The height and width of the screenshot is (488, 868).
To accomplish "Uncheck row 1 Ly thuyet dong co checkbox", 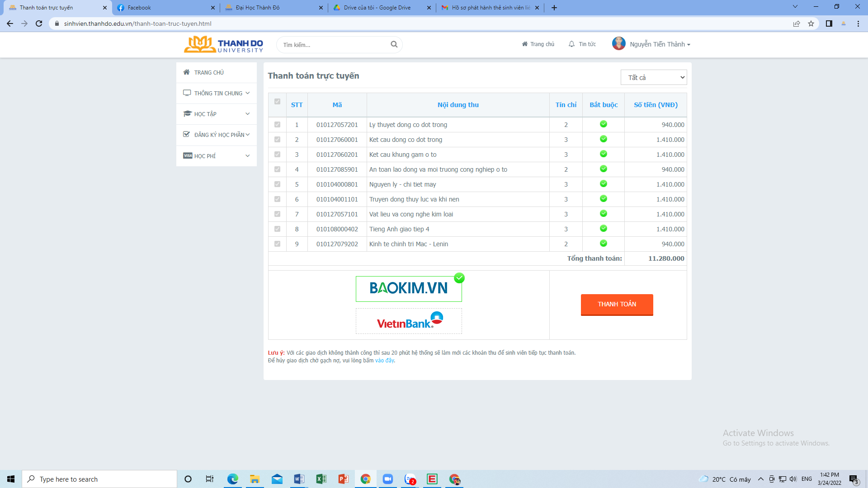I will coord(277,125).
